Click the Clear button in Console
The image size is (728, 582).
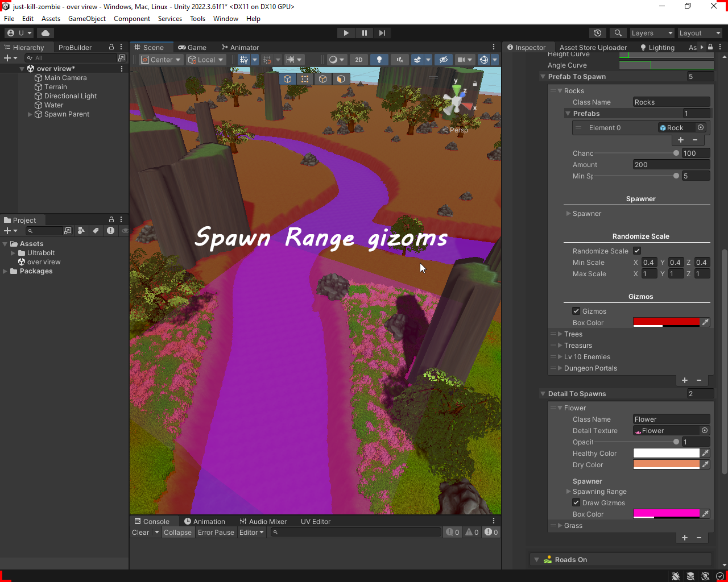[x=140, y=533]
